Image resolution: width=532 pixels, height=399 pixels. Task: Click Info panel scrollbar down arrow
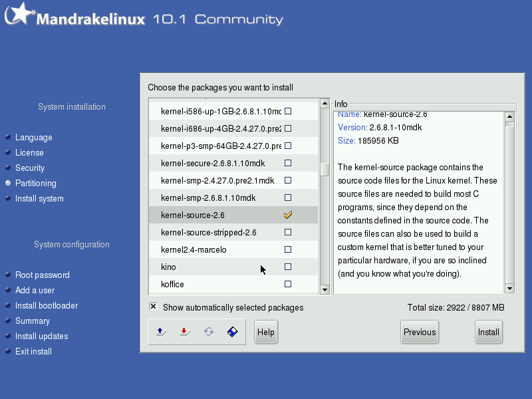509,289
